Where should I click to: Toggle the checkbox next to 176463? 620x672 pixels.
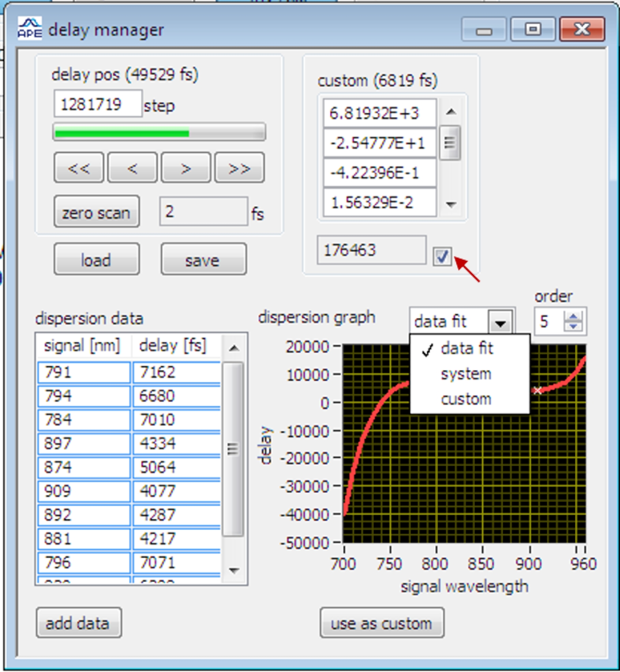pos(442,257)
